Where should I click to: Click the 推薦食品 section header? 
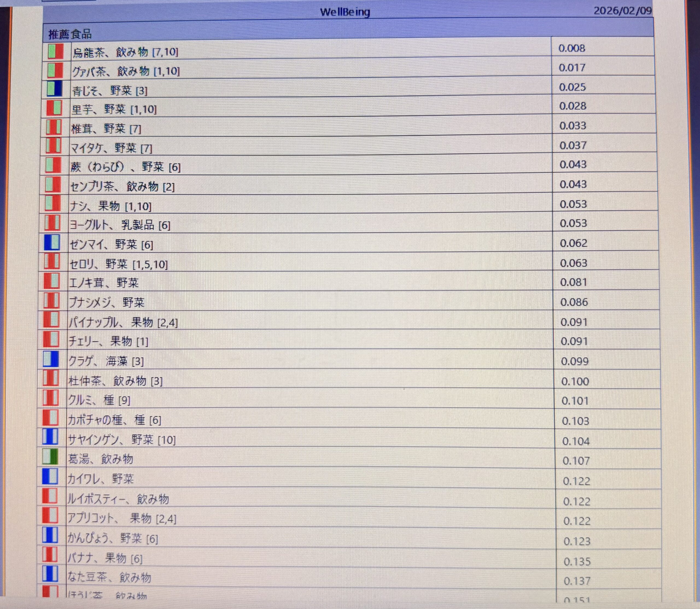click(70, 34)
